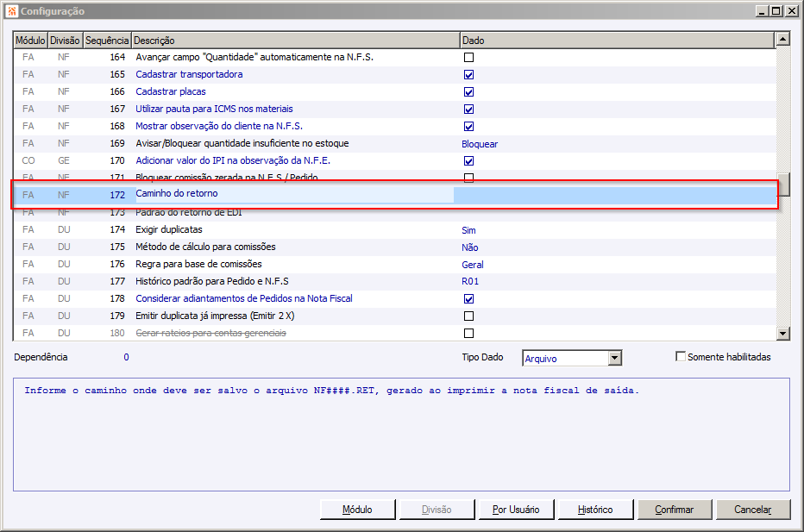Uncheck Cadastrar transportadora checkbox
This screenshot has height=532, width=804.
coord(468,75)
